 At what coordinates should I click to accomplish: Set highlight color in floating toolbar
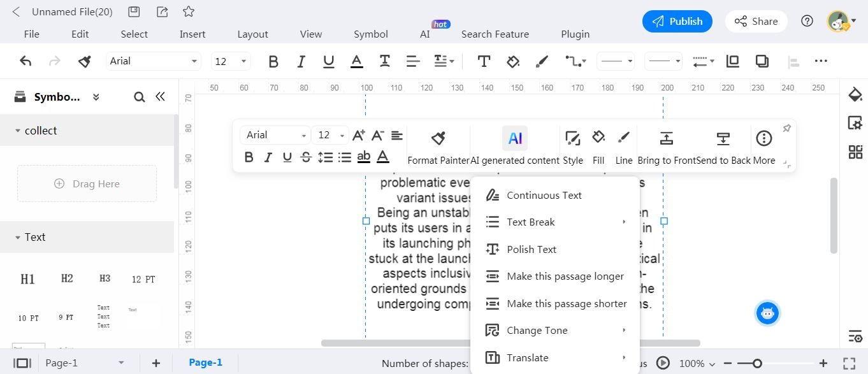(x=364, y=157)
